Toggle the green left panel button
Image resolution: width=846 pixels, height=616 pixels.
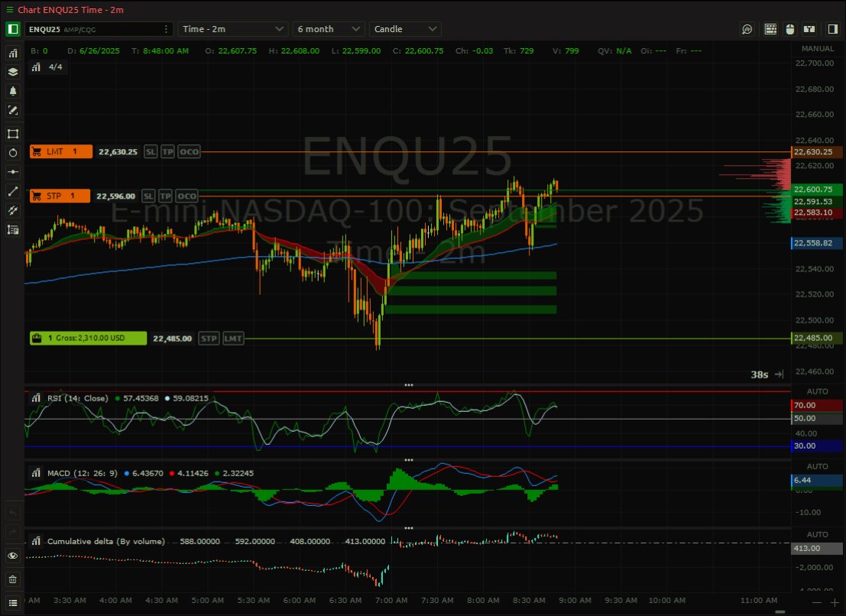[x=13, y=29]
